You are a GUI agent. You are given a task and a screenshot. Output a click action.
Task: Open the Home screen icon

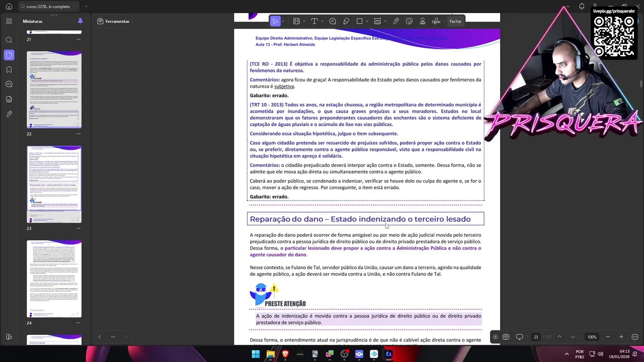pyautogui.click(x=9, y=7)
